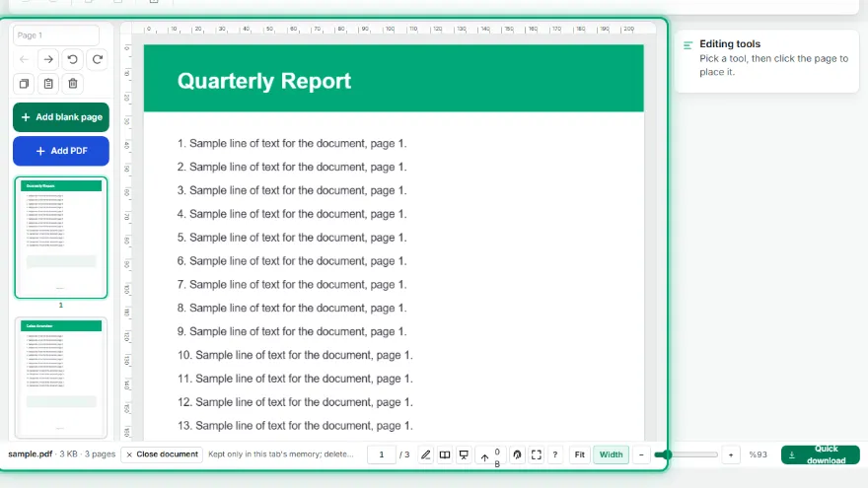Select page 1 thumbnail

tap(61, 238)
